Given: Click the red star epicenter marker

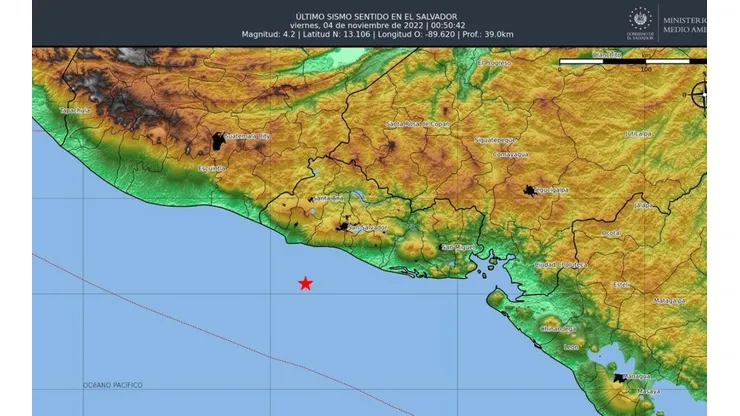Looking at the screenshot, I should coord(306,283).
